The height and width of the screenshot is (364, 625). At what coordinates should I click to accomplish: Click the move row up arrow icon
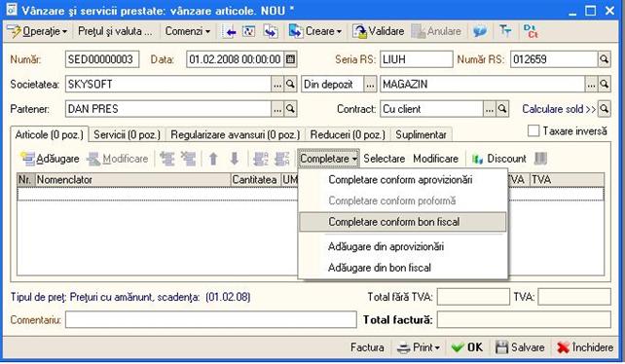click(x=213, y=159)
